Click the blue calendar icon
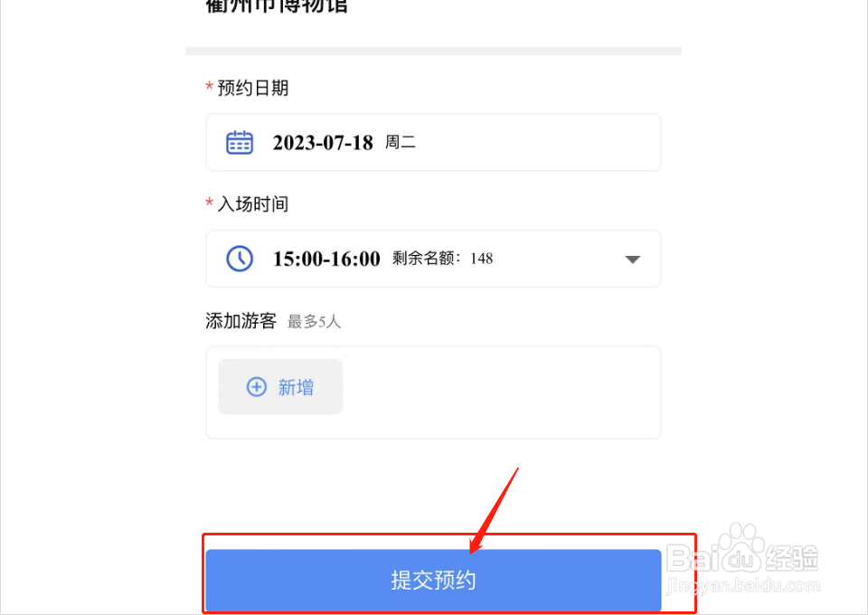 coord(240,143)
